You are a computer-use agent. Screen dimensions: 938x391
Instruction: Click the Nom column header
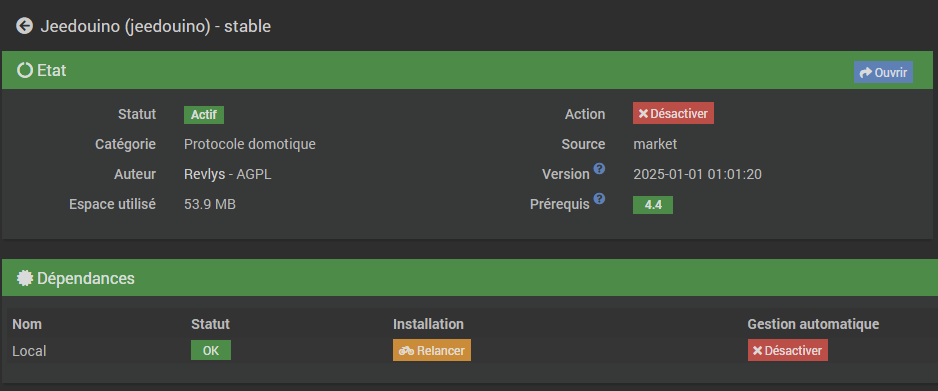point(27,324)
